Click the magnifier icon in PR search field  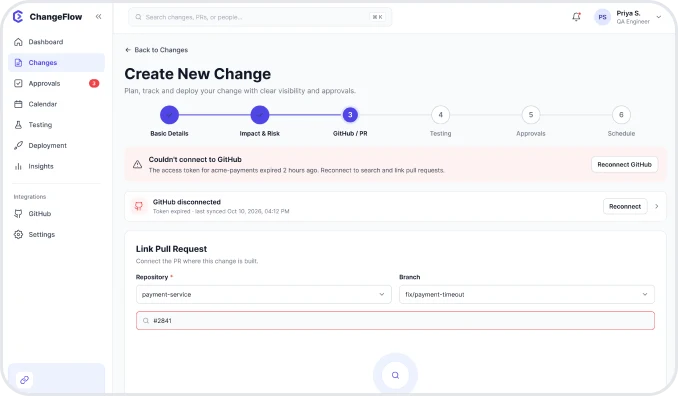(x=146, y=321)
